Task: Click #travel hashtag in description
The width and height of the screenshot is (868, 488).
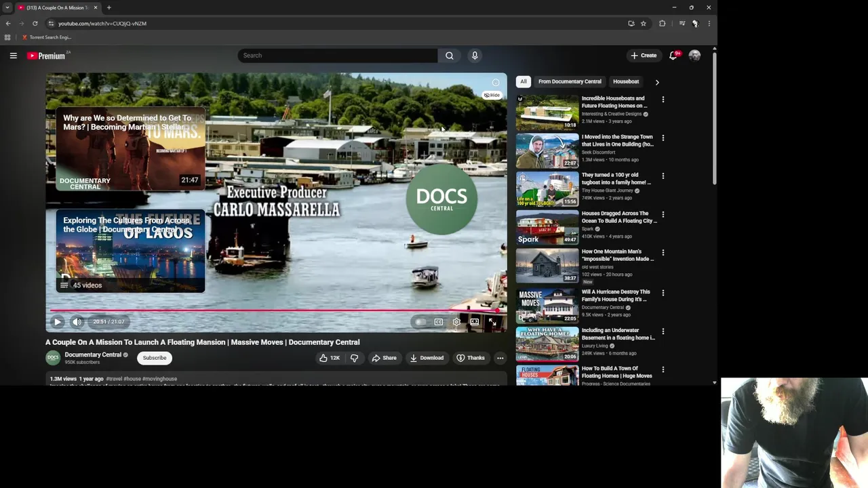Action: pos(114,379)
